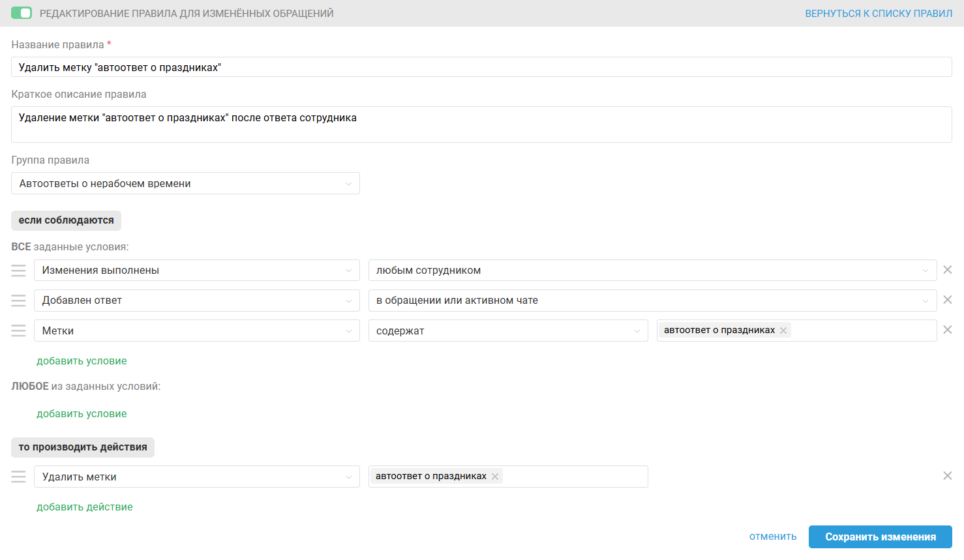Add condition under ВСЕ conditions
Image resolution: width=964 pixels, height=560 pixels.
[x=82, y=361]
